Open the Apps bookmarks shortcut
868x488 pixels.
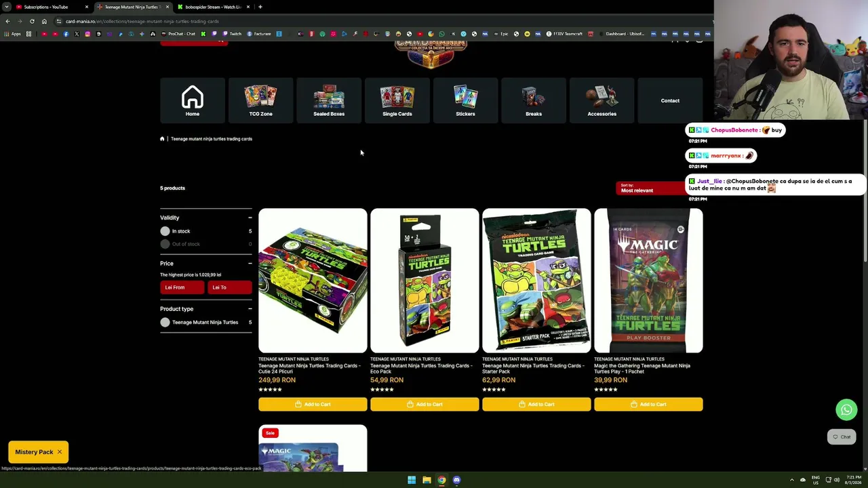click(13, 34)
